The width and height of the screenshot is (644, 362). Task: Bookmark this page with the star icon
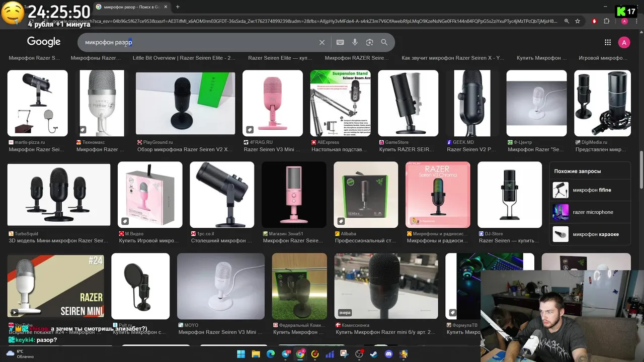pos(578,21)
